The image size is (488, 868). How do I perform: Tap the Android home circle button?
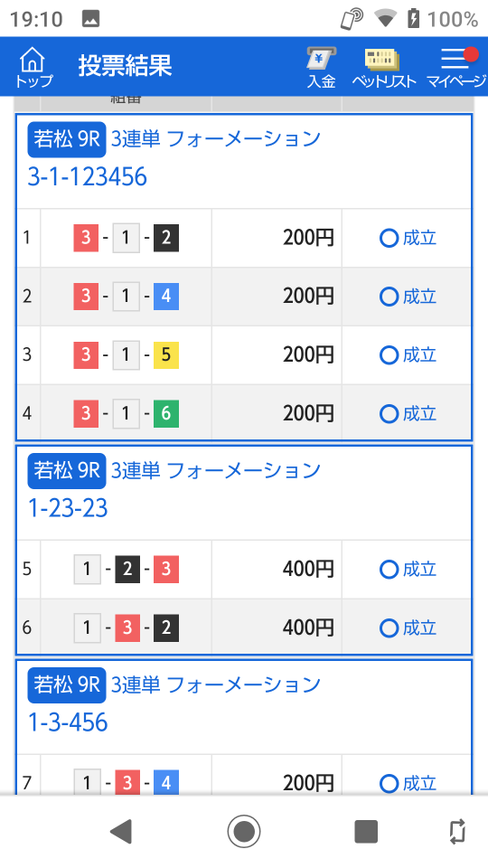point(243,831)
